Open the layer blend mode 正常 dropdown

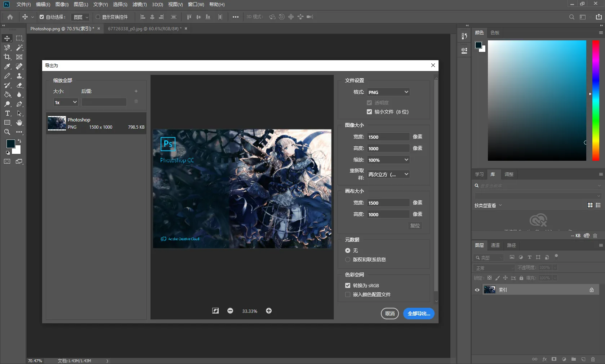pyautogui.click(x=494, y=268)
